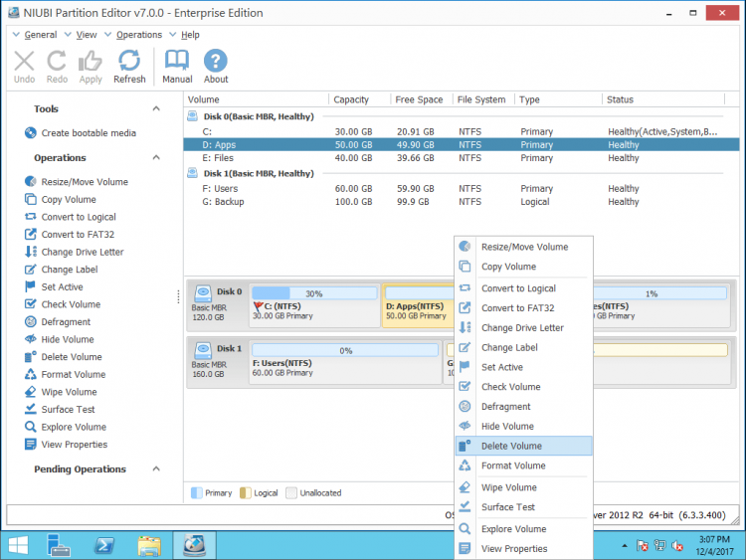
Task: Select C: (NTFS) partition block in disk map
Action: coord(314,305)
